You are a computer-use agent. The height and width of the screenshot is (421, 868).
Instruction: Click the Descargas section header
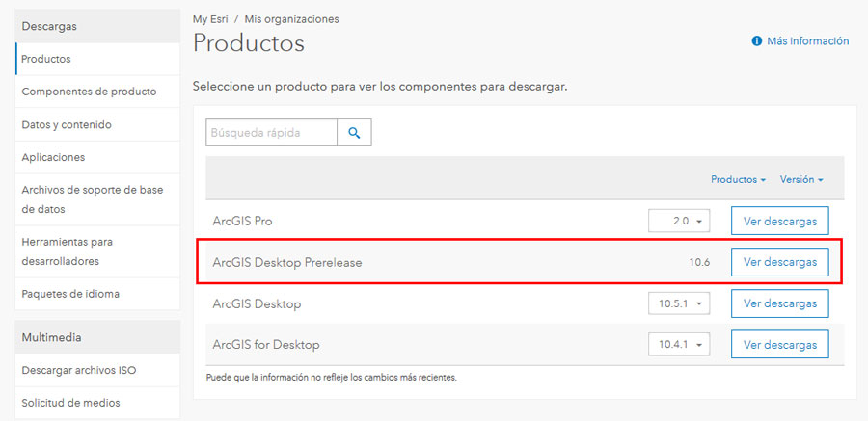pos(98,26)
